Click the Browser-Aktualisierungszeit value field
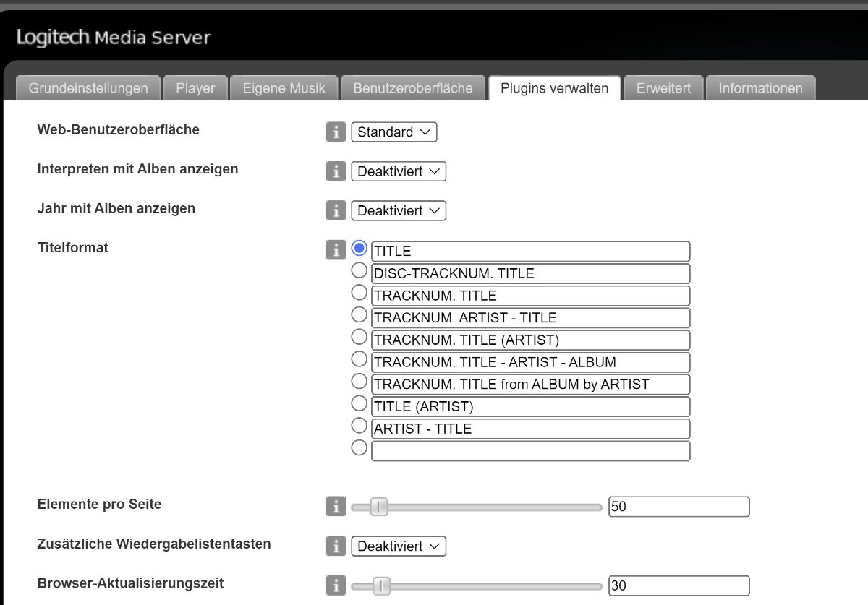Image resolution: width=868 pixels, height=605 pixels. pos(678,585)
